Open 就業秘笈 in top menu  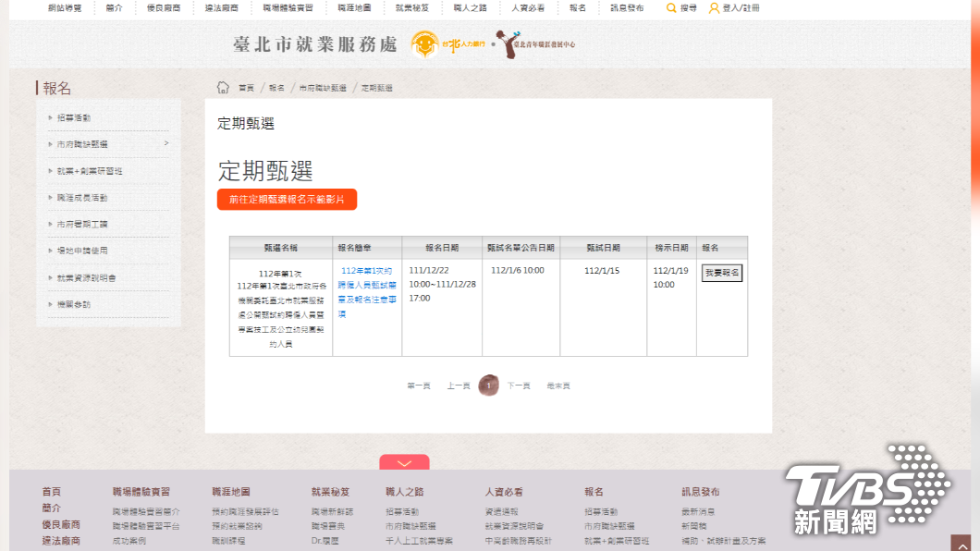click(412, 8)
